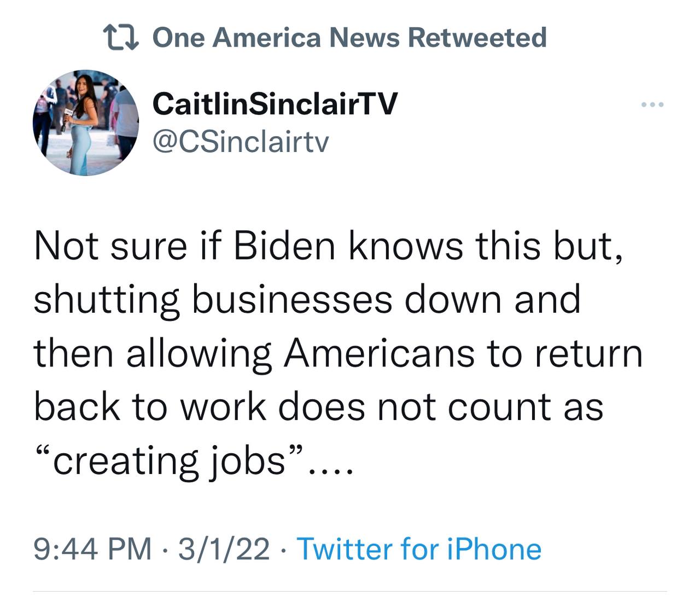Click the retweet arrows icon
700x596 pixels.
122,37
